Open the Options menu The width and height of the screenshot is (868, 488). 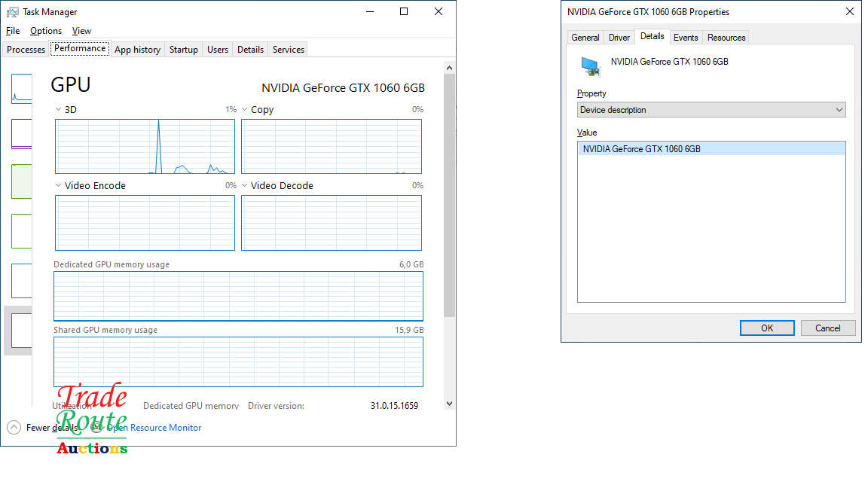[46, 31]
